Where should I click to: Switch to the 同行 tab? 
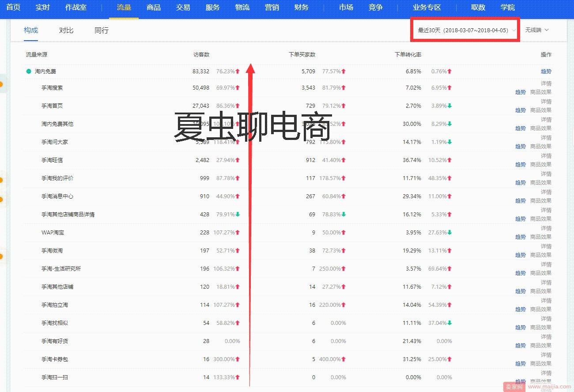tap(102, 30)
